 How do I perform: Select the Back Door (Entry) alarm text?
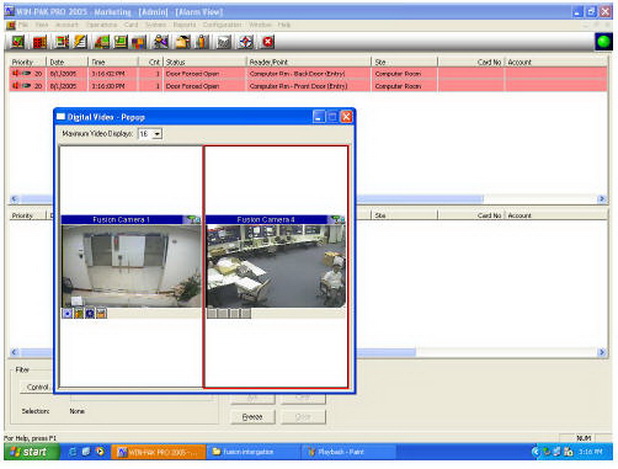tap(297, 74)
